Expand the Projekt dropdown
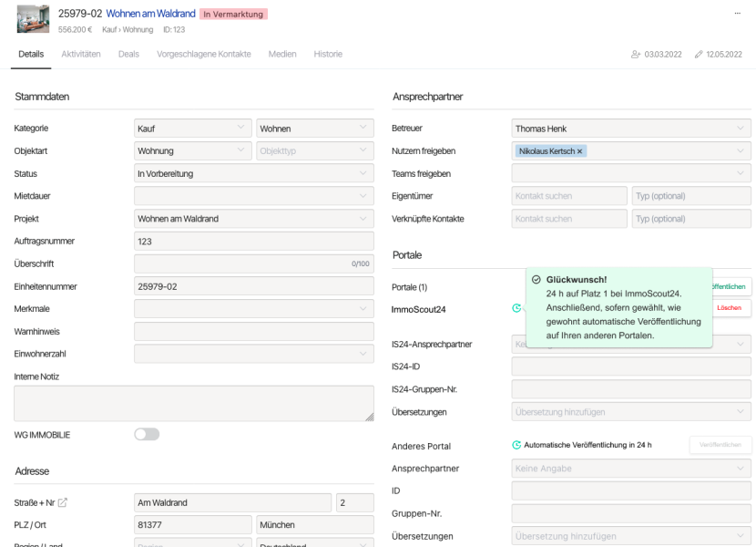The image size is (756, 547). tap(253, 219)
